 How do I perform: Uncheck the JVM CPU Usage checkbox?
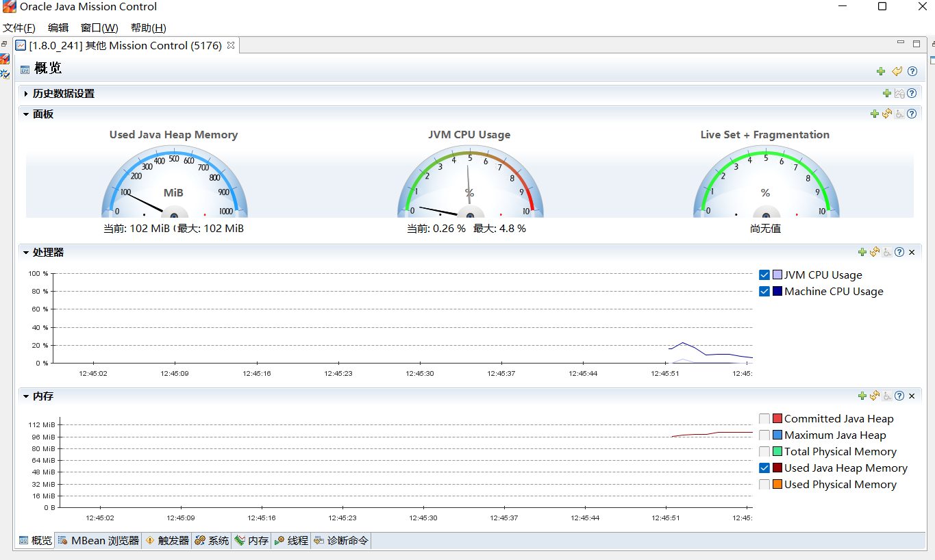click(764, 275)
